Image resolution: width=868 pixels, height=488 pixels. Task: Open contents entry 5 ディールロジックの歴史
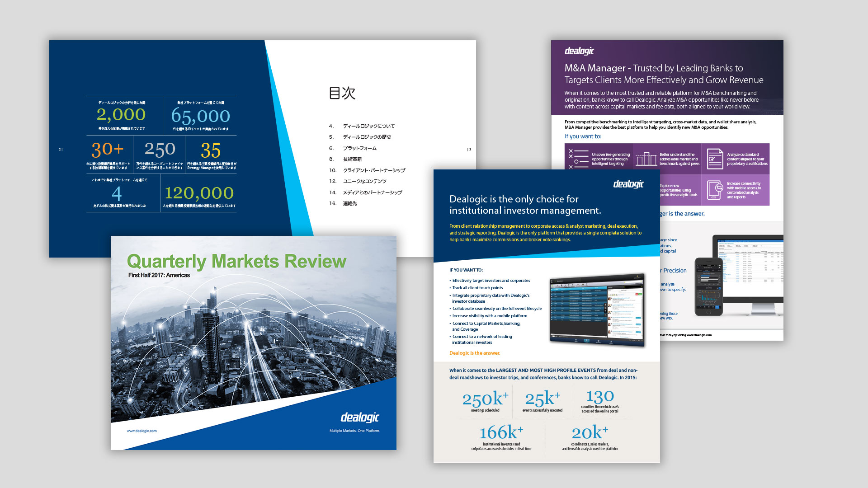click(360, 137)
